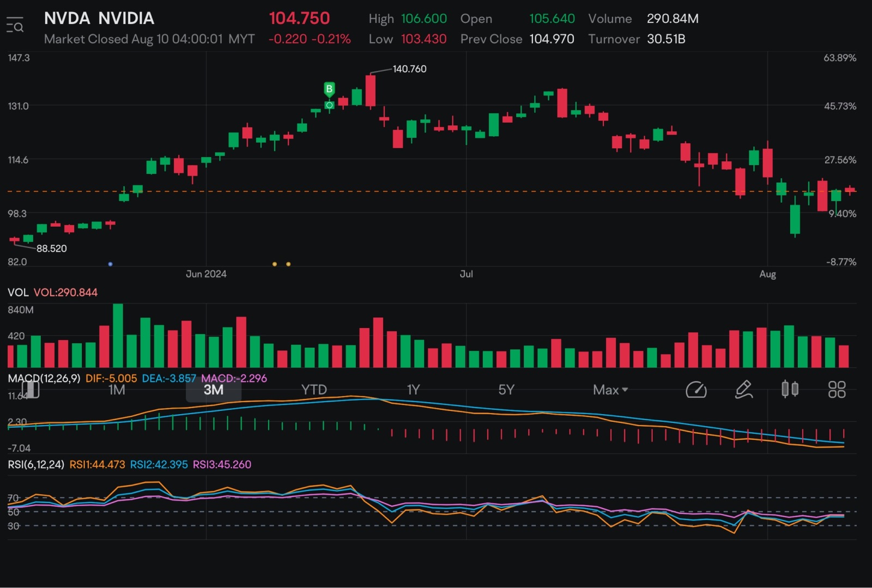Tap the Jun 2024 date axis label
This screenshot has height=588, width=872.
point(206,274)
